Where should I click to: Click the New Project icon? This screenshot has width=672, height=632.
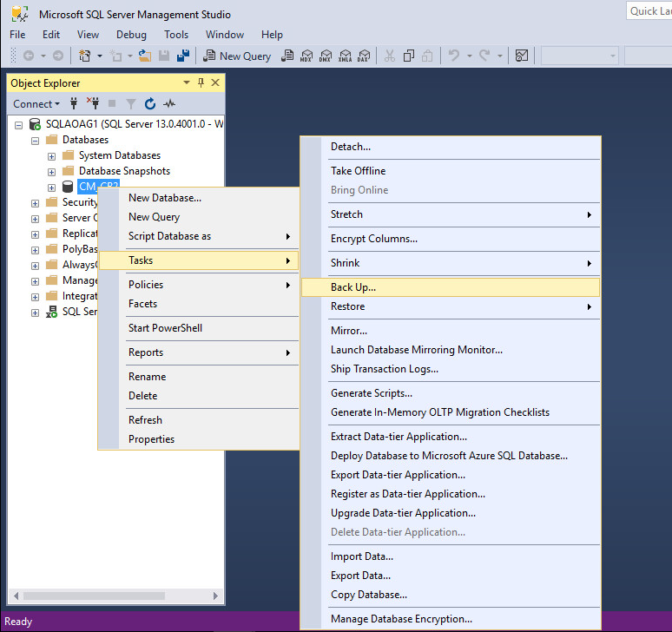pyautogui.click(x=85, y=56)
